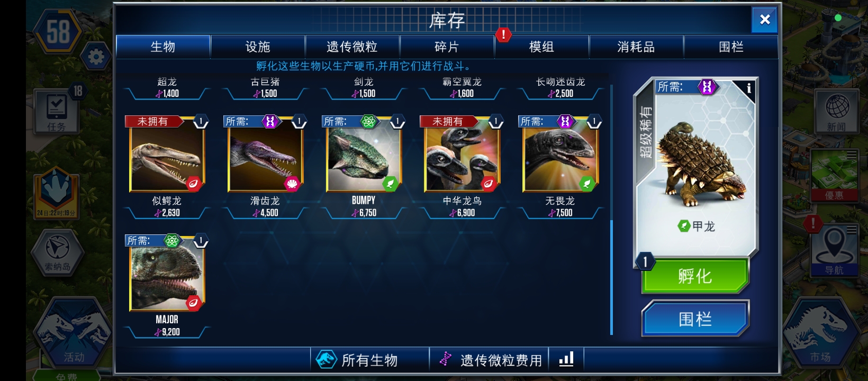
Task: Open the 所有生物 creature filter
Action: pos(369,360)
